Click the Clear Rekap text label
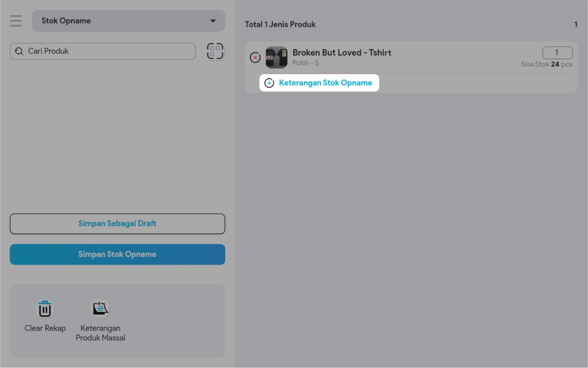588x368 pixels. coord(45,328)
